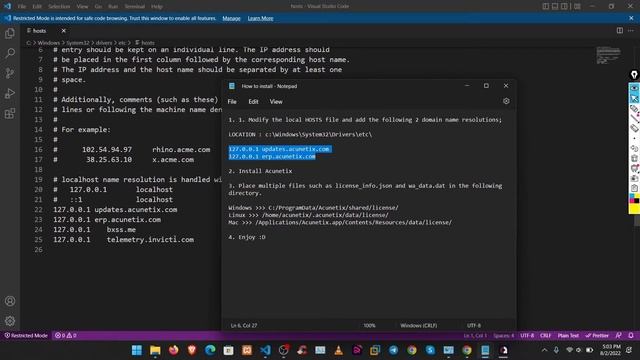The image size is (640, 360).
Task: Open the Notepad Edit menu
Action: tap(253, 102)
